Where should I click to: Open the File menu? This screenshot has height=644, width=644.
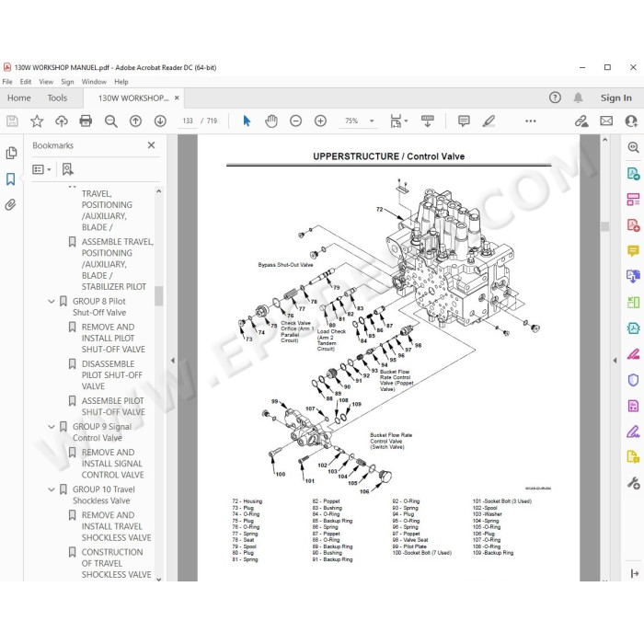7,82
